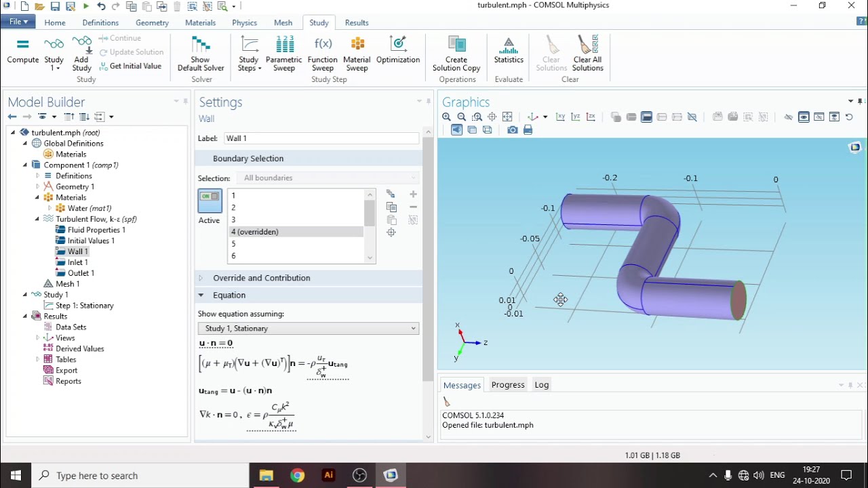This screenshot has width=868, height=488.
Task: Select Mesh 1 node in tree
Action: (67, 284)
